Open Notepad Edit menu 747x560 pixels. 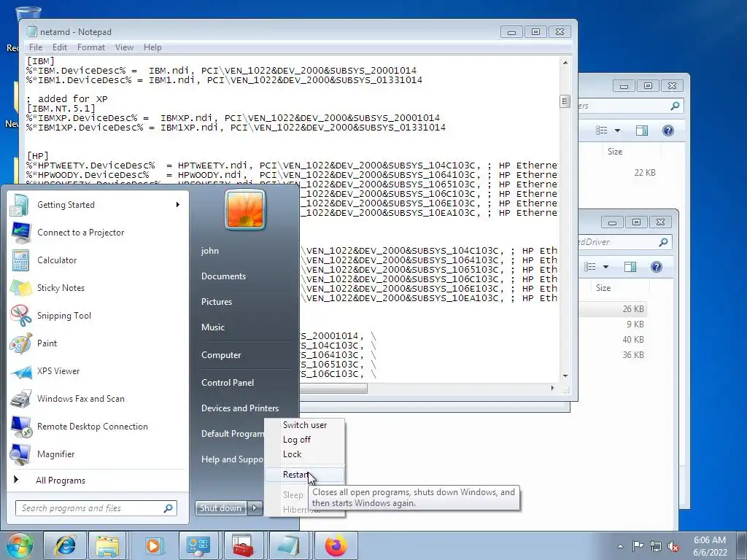[60, 47]
